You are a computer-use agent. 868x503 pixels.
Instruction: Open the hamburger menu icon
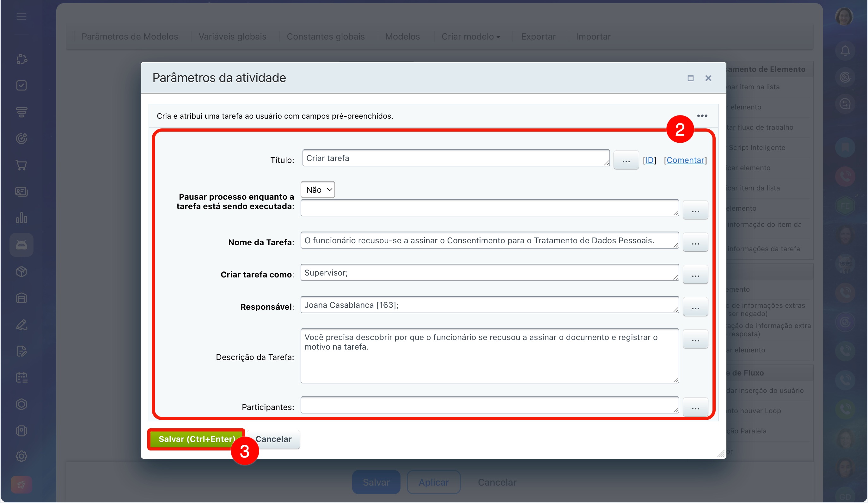point(21,16)
